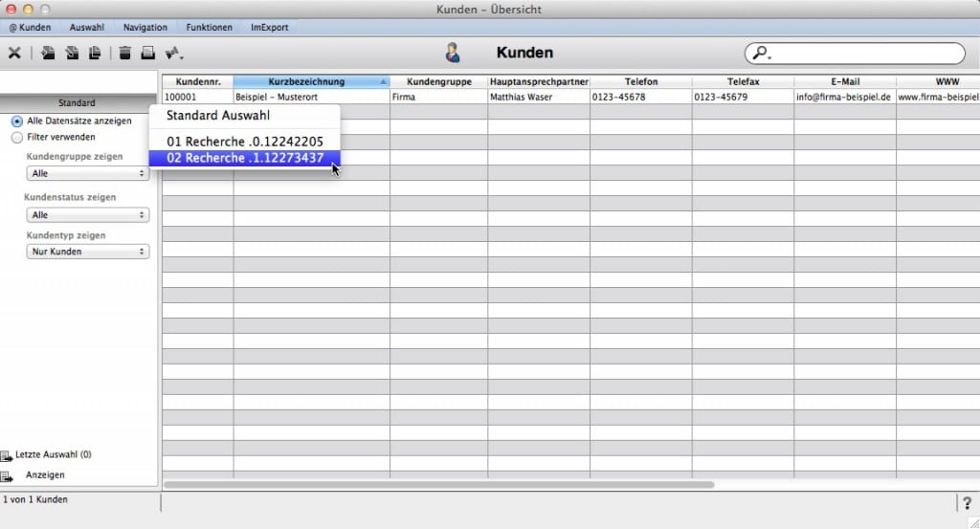This screenshot has height=529, width=980.
Task: Open Kundentyp zeigen dropdown Nur Kunden
Action: tap(87, 252)
